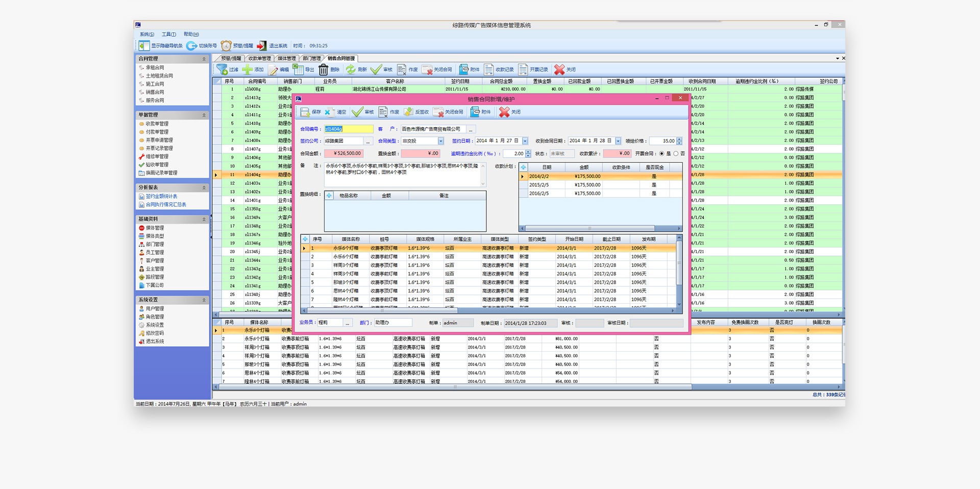
Task: Click the 合同编号 input field
Action: pyautogui.click(x=349, y=129)
